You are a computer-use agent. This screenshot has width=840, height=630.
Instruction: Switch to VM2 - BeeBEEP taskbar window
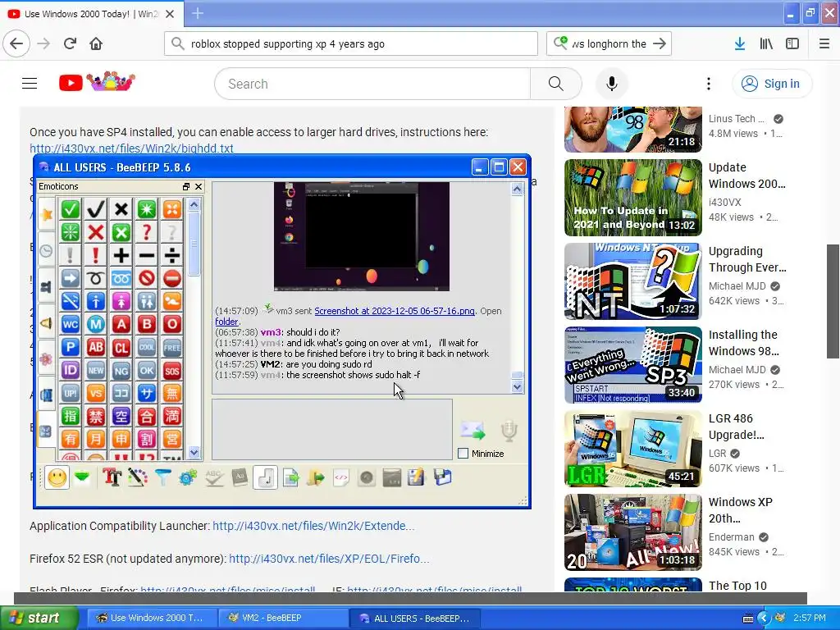pyautogui.click(x=284, y=618)
